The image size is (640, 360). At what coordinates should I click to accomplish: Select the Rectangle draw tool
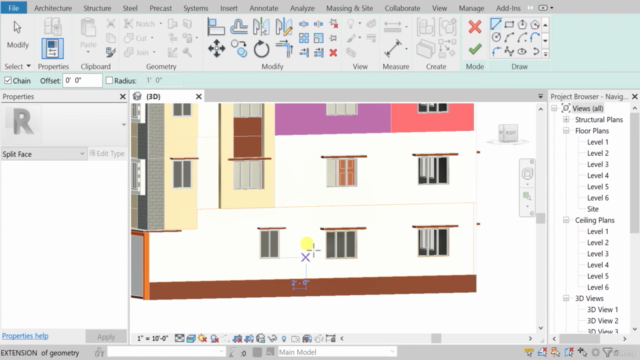(509, 24)
